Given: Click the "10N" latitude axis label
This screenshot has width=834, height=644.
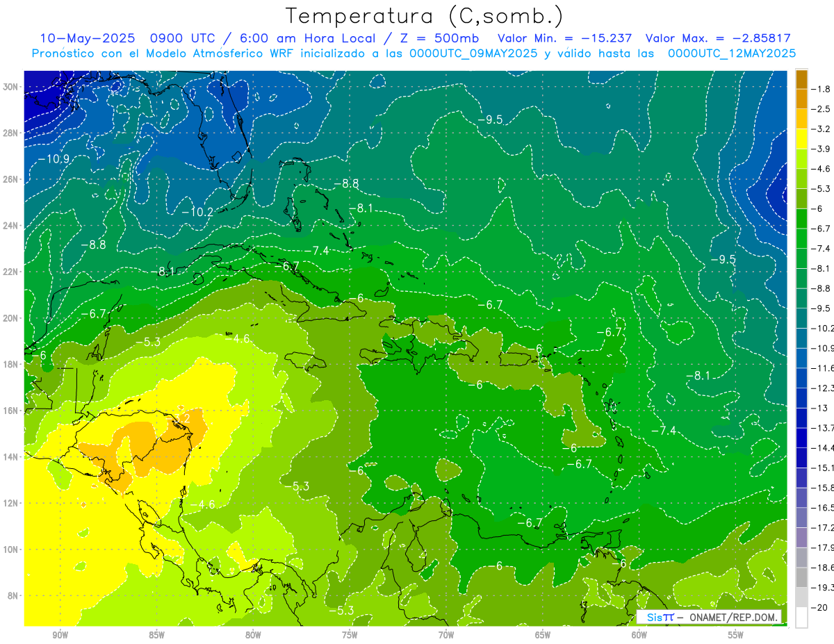Looking at the screenshot, I should 12,550.
